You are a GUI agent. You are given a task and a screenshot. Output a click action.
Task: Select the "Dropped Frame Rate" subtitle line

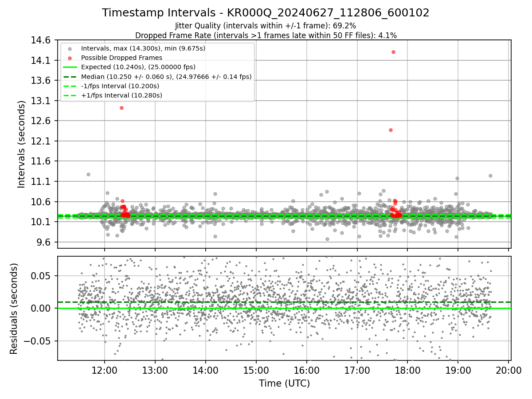click(x=266, y=35)
